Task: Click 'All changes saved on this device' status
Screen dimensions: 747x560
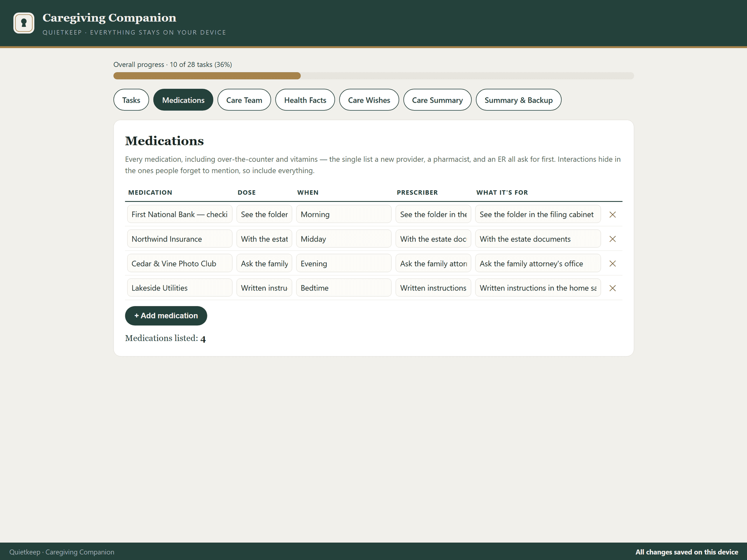Action: pos(687,552)
